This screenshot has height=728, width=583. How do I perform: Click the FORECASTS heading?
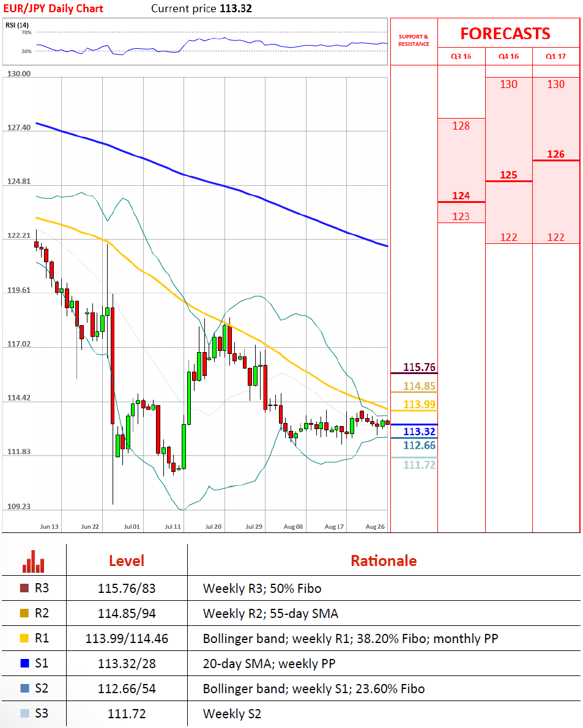[505, 34]
